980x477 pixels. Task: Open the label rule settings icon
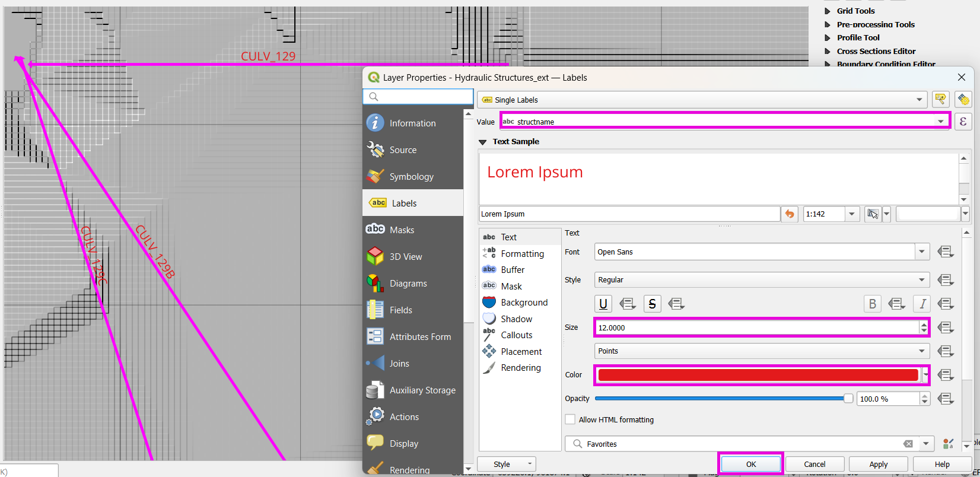tap(940, 99)
